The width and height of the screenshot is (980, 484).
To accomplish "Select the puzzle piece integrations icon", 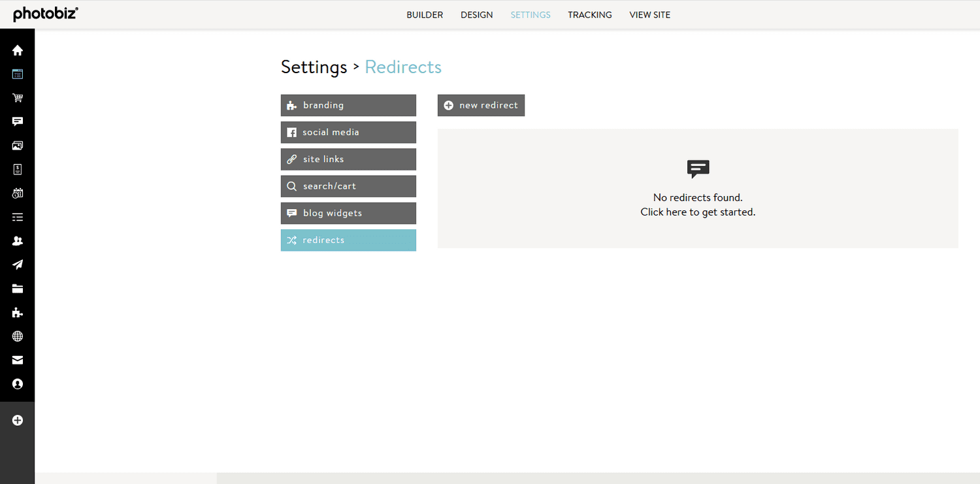I will coord(18,312).
